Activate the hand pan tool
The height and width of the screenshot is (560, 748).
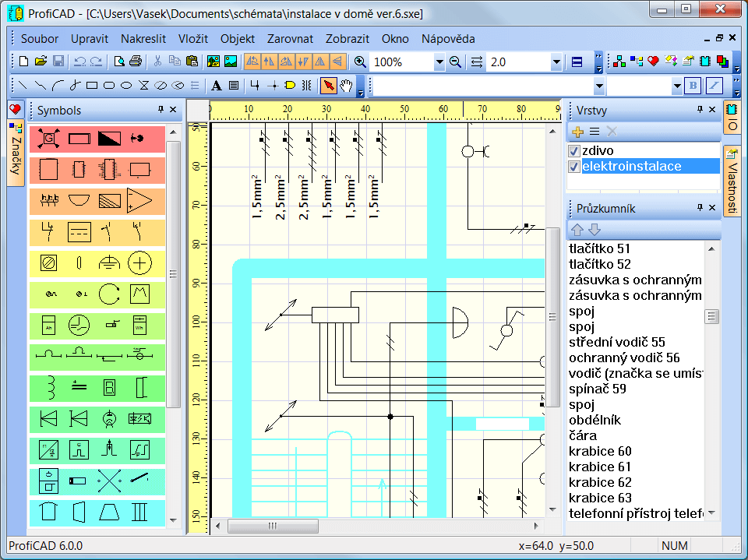346,86
